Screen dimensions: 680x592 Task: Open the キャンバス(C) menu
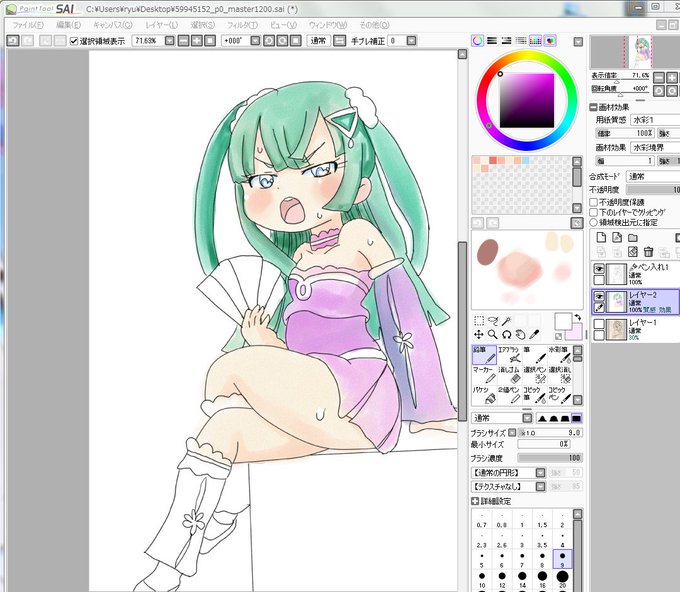pos(113,25)
